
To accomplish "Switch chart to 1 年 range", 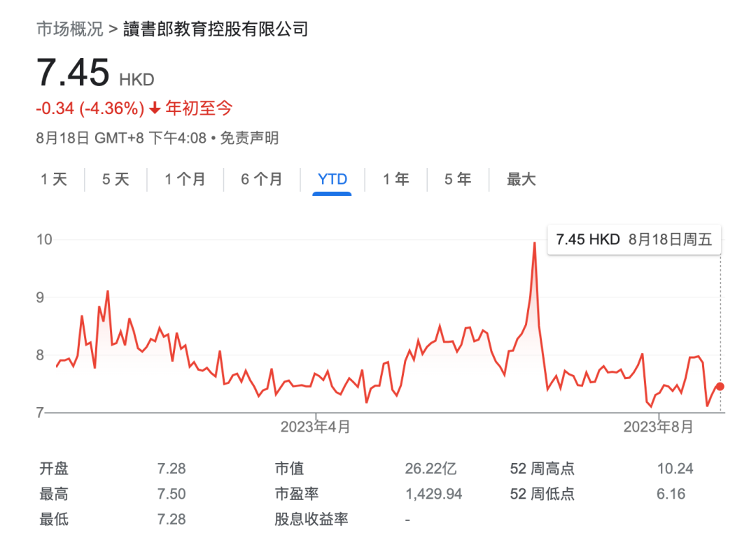I will (395, 179).
